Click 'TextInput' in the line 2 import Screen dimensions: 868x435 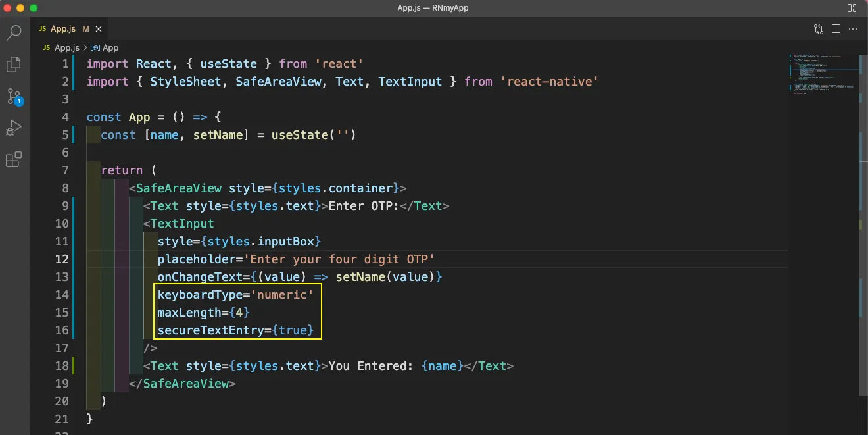tap(410, 82)
